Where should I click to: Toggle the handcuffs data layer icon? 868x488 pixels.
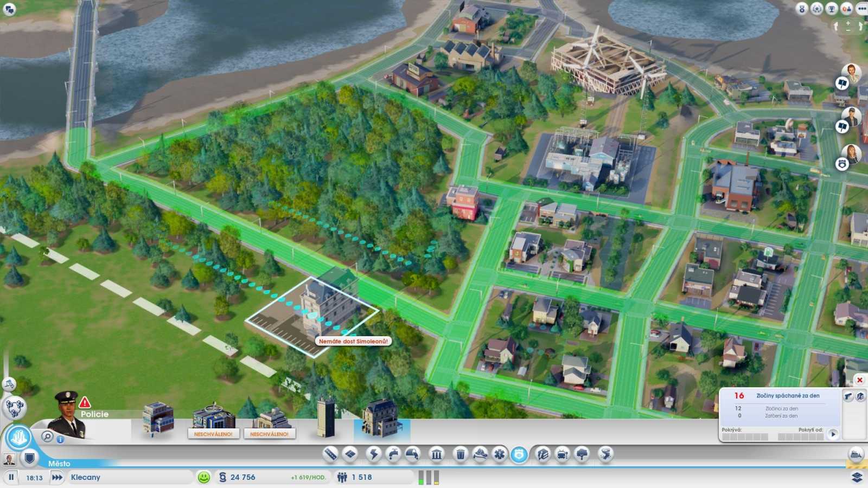pos(848,396)
